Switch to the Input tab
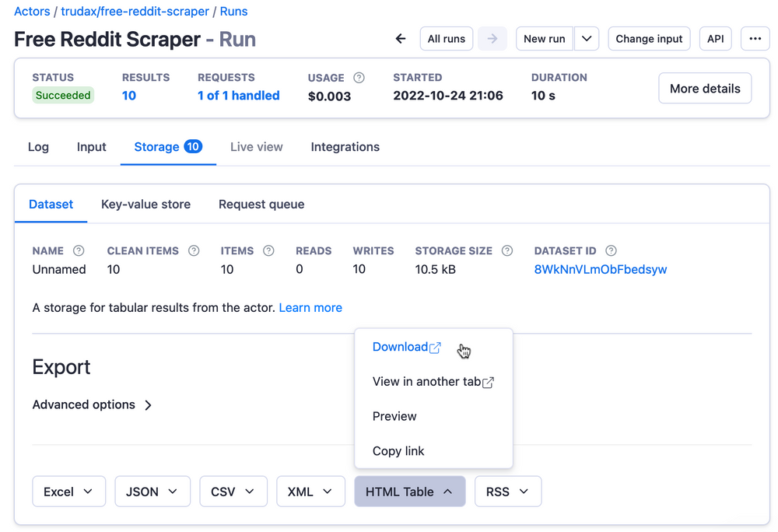 click(x=91, y=146)
